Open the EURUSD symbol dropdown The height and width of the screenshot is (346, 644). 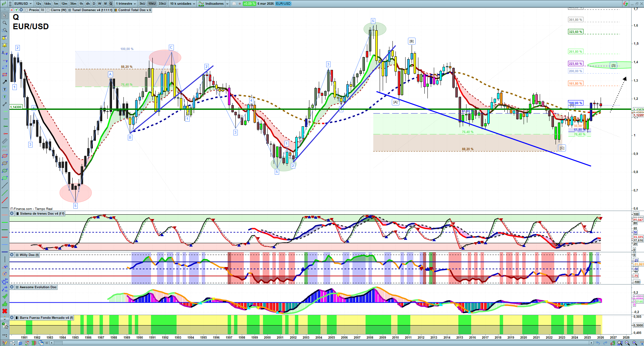pos(23,4)
